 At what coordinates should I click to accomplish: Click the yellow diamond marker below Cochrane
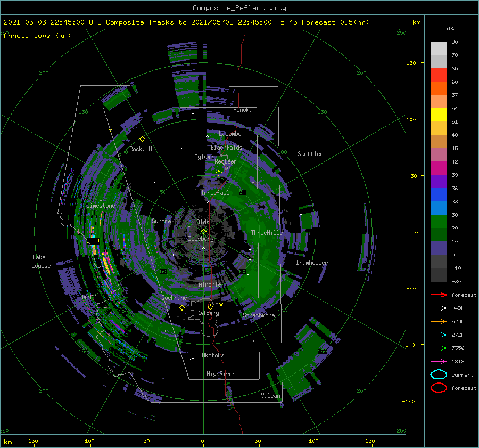coord(182,308)
